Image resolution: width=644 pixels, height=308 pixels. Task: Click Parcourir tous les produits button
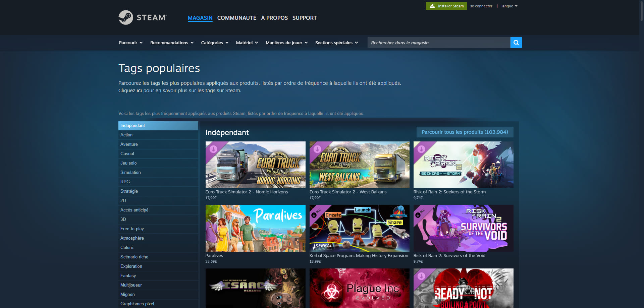coord(465,132)
